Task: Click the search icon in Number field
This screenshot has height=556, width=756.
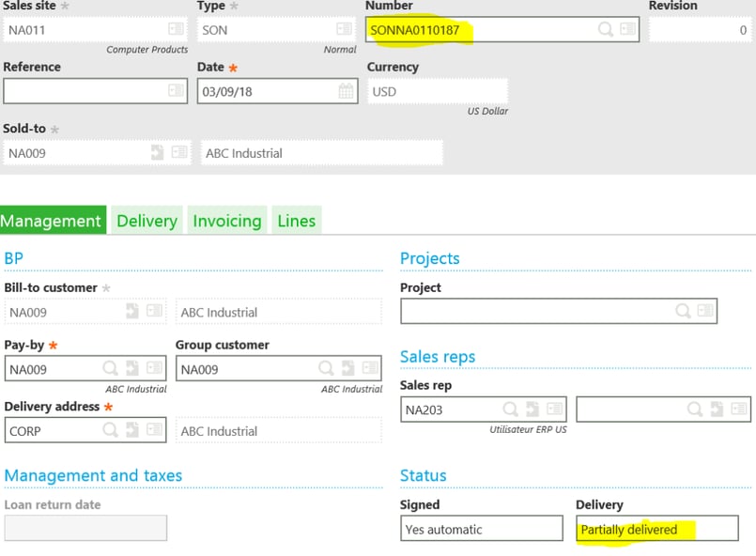Action: [607, 29]
